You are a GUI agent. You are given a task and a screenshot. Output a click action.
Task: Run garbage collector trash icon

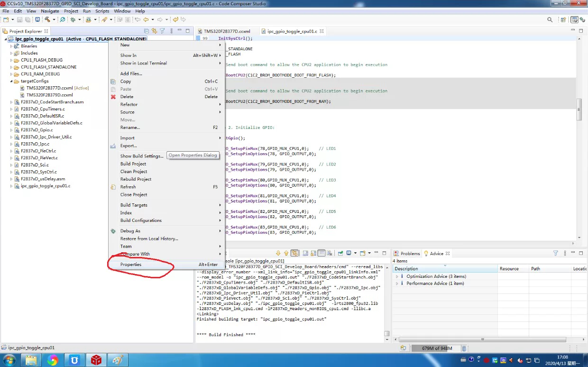[x=463, y=348]
